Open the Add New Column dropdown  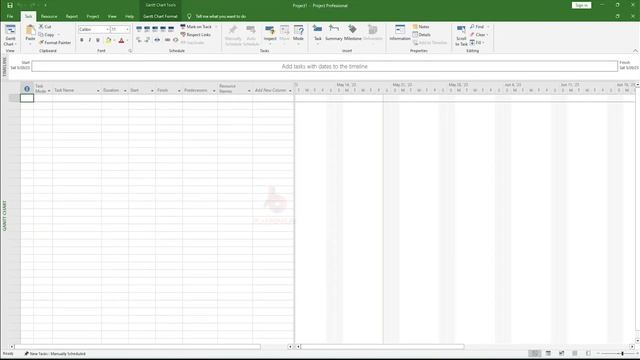click(290, 91)
